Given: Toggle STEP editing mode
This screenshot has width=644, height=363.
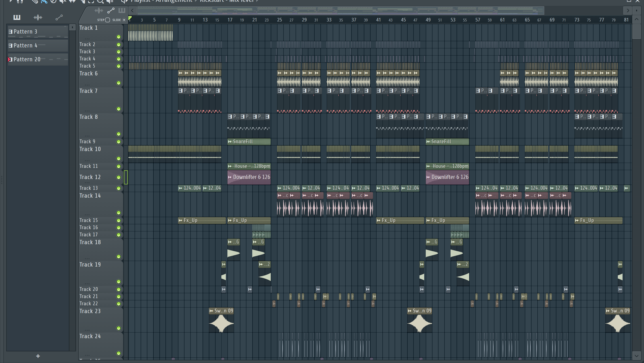Looking at the screenshot, I should click(108, 20).
